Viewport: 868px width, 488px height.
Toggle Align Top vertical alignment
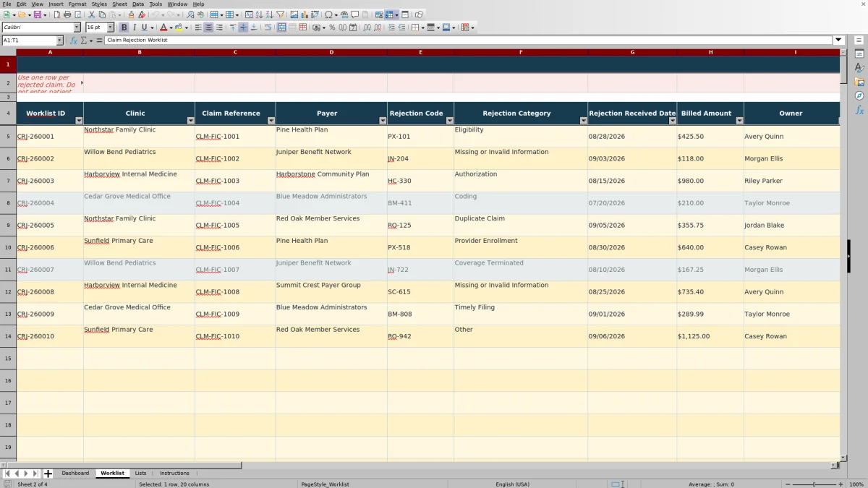232,27
